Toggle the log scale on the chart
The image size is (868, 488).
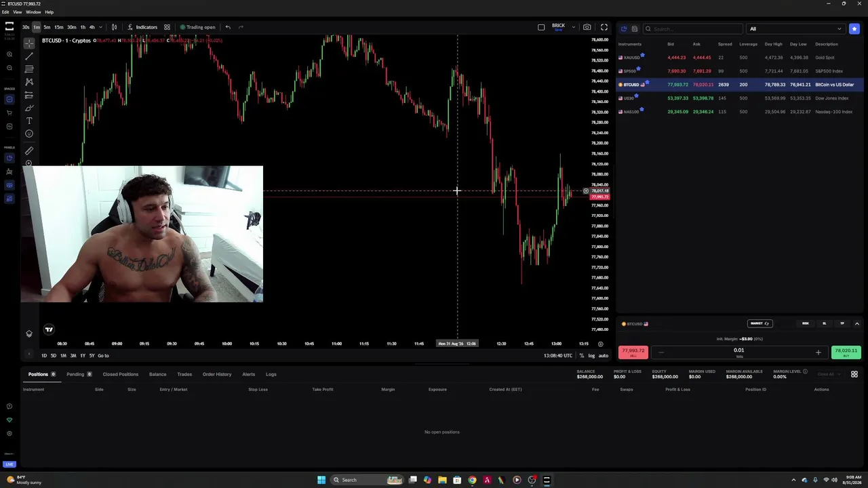tap(591, 356)
